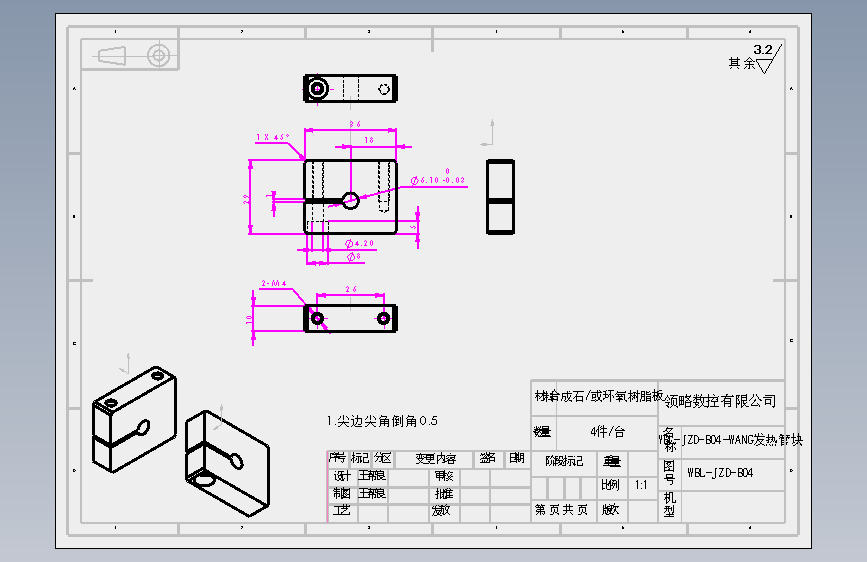This screenshot has width=867, height=562.
Task: Click the note '1.尖边尖角倒角0.5'
Action: [x=382, y=421]
